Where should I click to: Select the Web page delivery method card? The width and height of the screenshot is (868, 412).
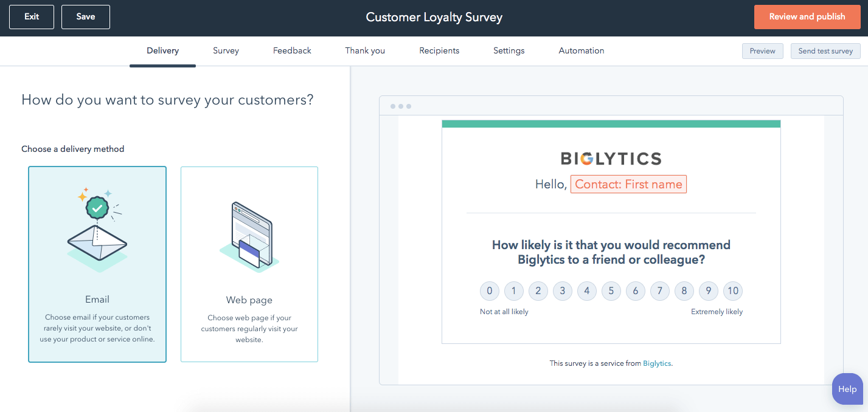[x=249, y=264]
